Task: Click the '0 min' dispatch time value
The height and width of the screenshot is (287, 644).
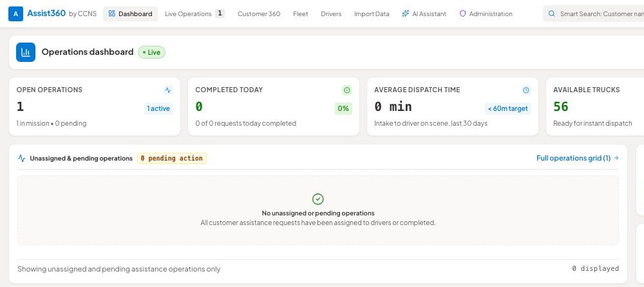Action: (x=393, y=106)
